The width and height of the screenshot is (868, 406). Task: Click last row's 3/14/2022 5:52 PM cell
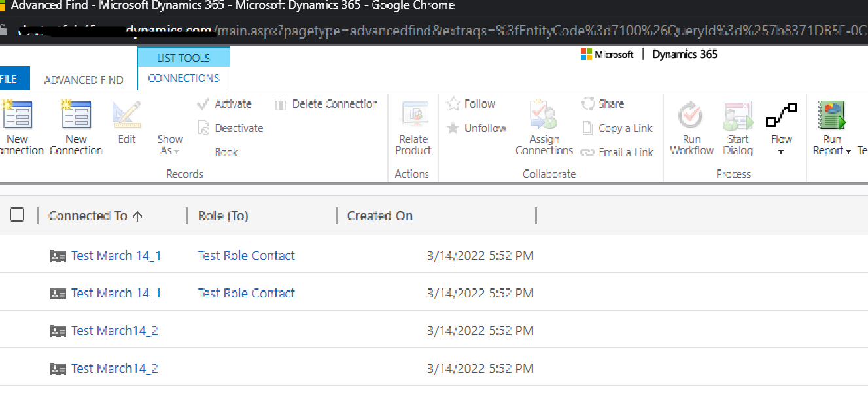(480, 368)
